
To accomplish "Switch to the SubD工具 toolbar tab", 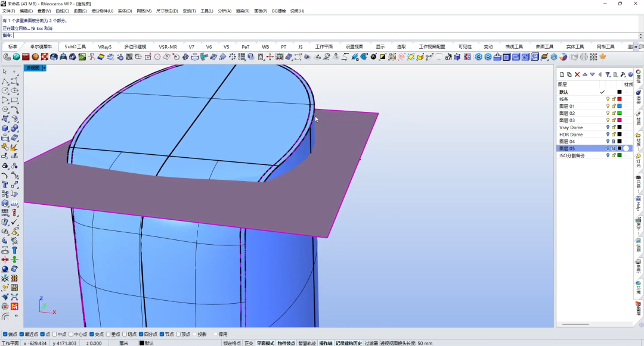I will pyautogui.click(x=75, y=46).
